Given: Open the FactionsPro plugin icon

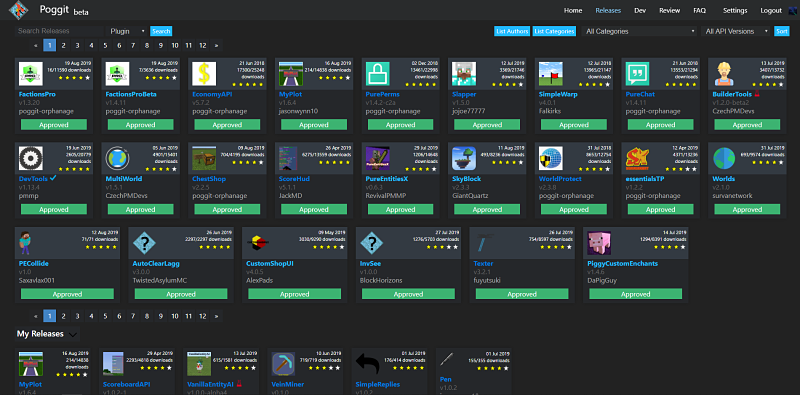Looking at the screenshot, I should (31, 74).
